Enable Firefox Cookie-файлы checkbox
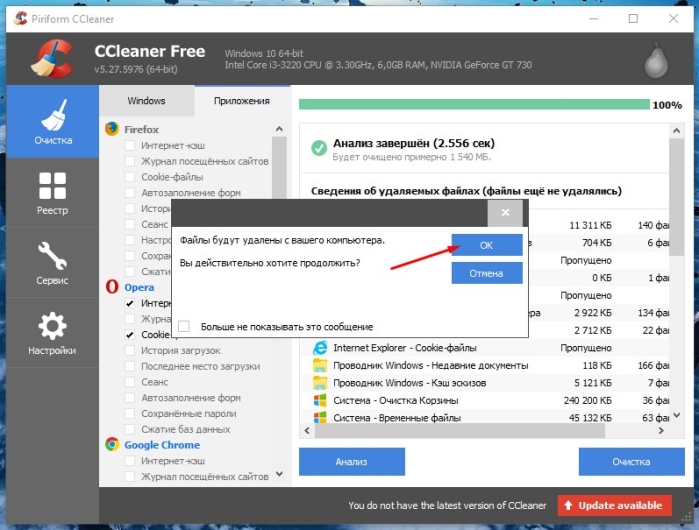699x530 pixels. (130, 177)
